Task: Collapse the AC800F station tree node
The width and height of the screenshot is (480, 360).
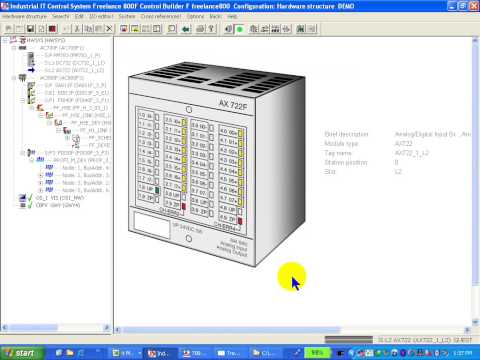Action: (14, 78)
